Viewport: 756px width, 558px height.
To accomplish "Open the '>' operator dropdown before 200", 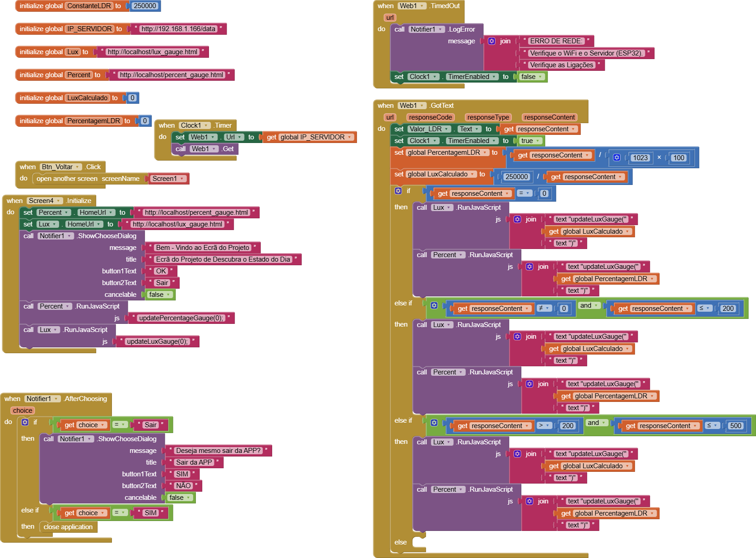I will tap(544, 426).
